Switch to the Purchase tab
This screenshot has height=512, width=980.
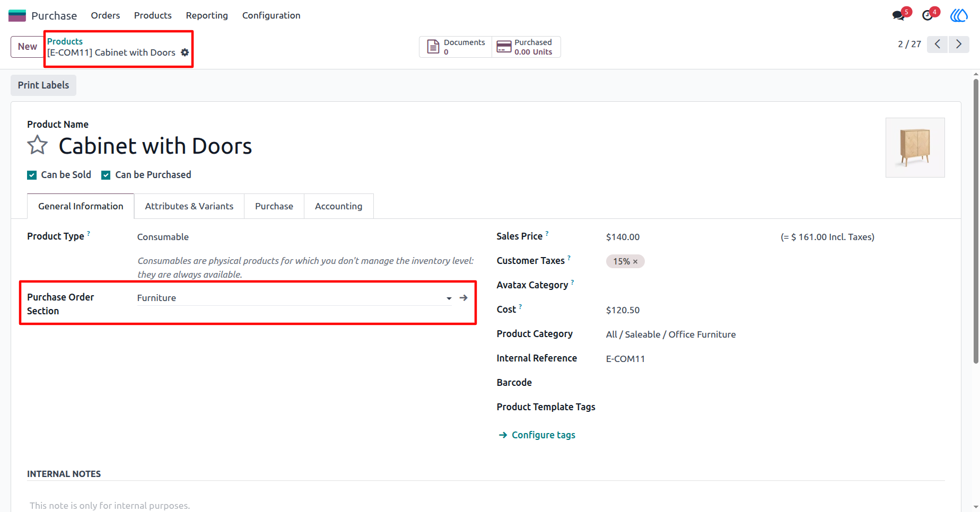click(x=274, y=206)
